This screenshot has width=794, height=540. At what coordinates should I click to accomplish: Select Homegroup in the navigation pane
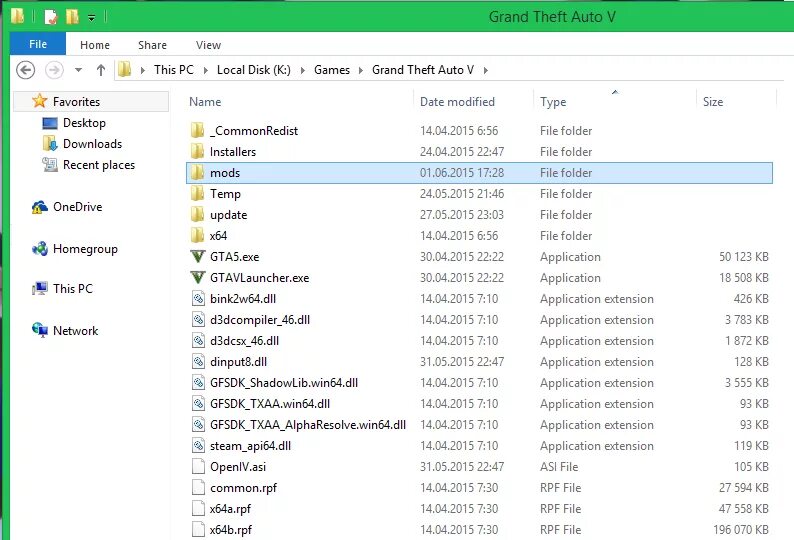(85, 249)
